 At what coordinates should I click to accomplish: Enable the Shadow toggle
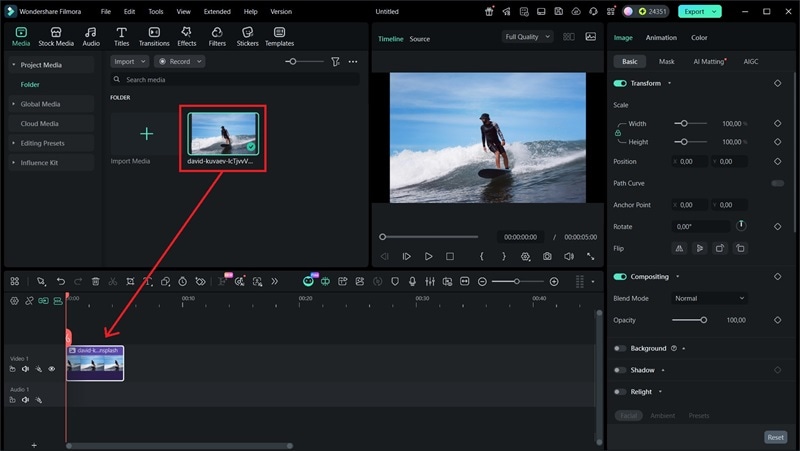coord(620,370)
